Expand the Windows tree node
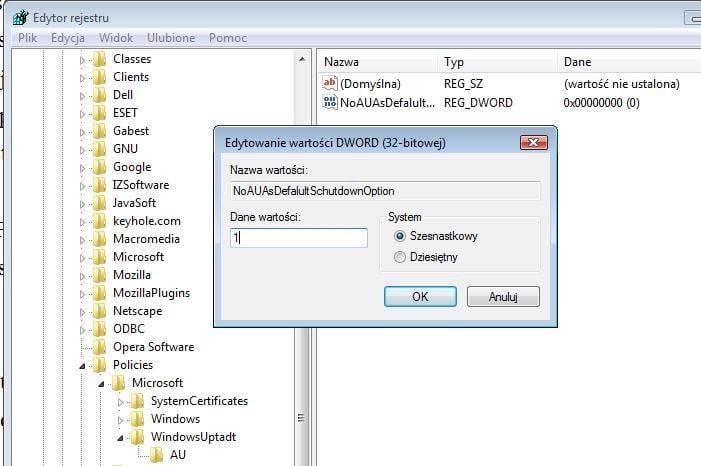701x466 pixels. 120,420
